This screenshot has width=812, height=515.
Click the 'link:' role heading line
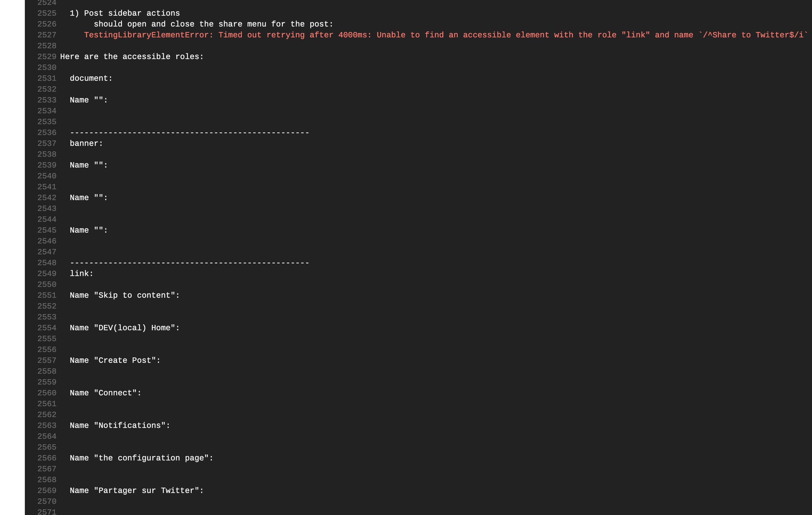coord(81,273)
